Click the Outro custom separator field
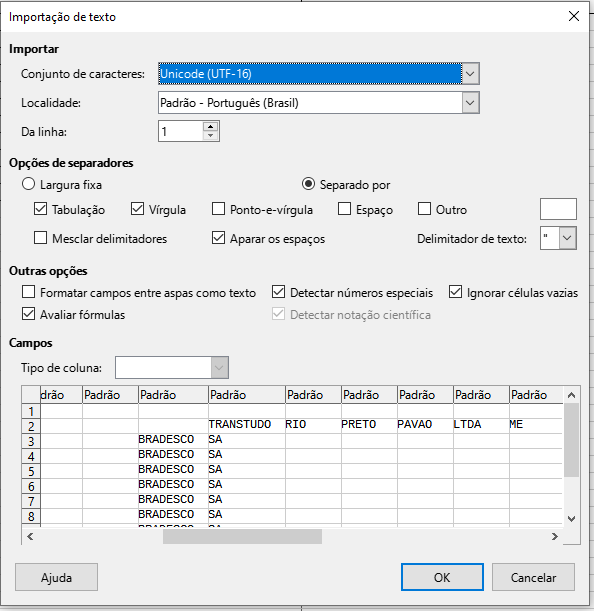The width and height of the screenshot is (594, 611). pos(558,209)
